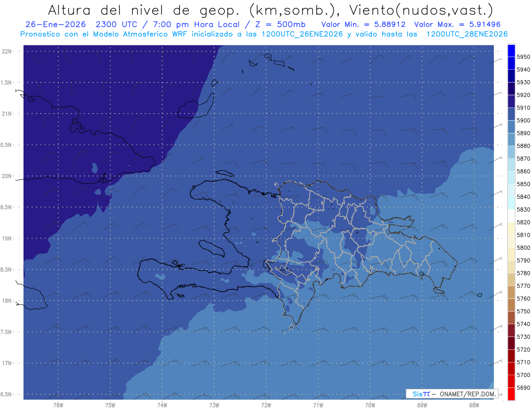The width and height of the screenshot is (532, 411).
Task: Click the dark red swatch between 5720 and 5730
Action: coord(511,343)
